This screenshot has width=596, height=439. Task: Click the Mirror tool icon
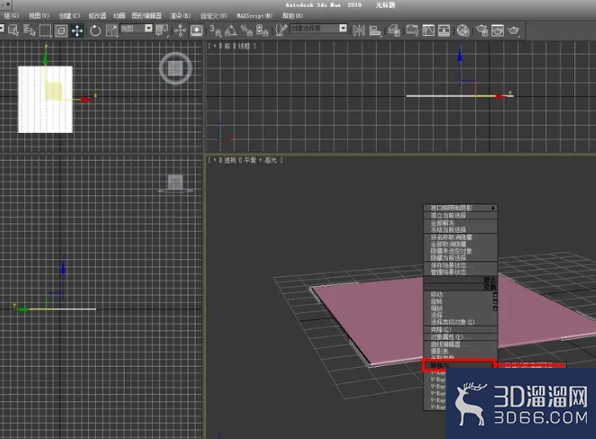point(359,31)
